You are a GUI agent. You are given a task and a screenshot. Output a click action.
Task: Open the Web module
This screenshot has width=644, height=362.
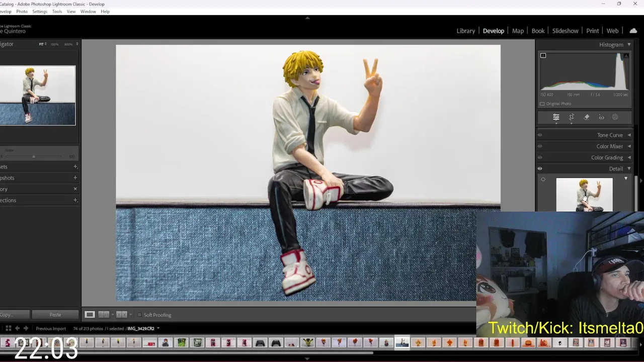612,31
